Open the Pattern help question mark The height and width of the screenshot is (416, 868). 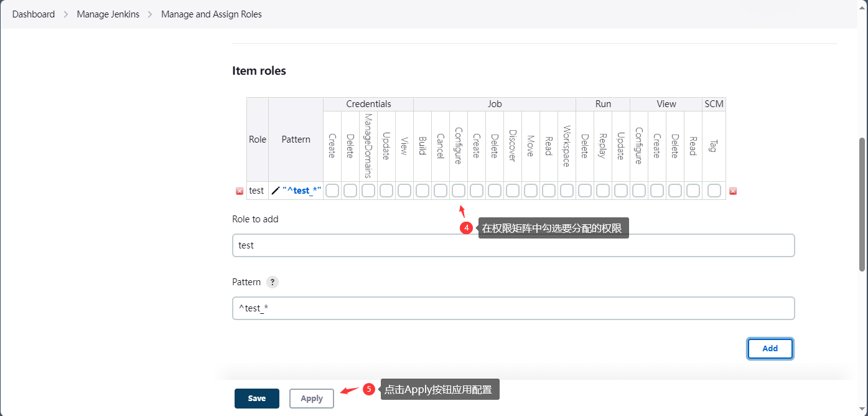[273, 282]
